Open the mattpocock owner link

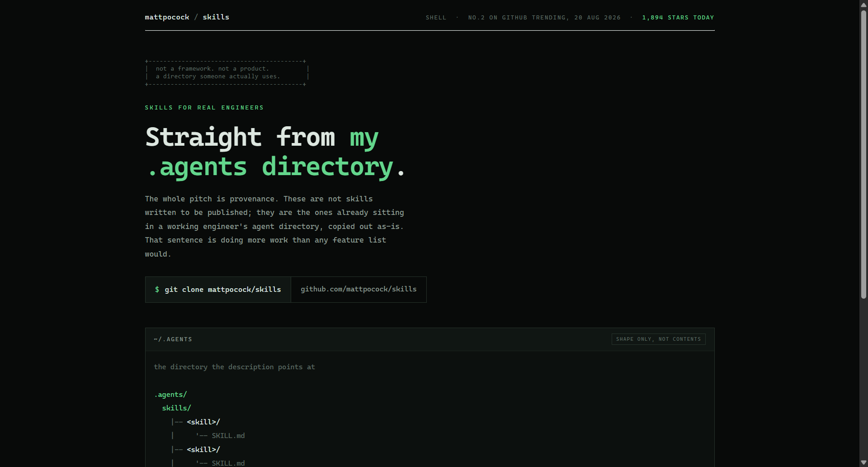pos(167,17)
